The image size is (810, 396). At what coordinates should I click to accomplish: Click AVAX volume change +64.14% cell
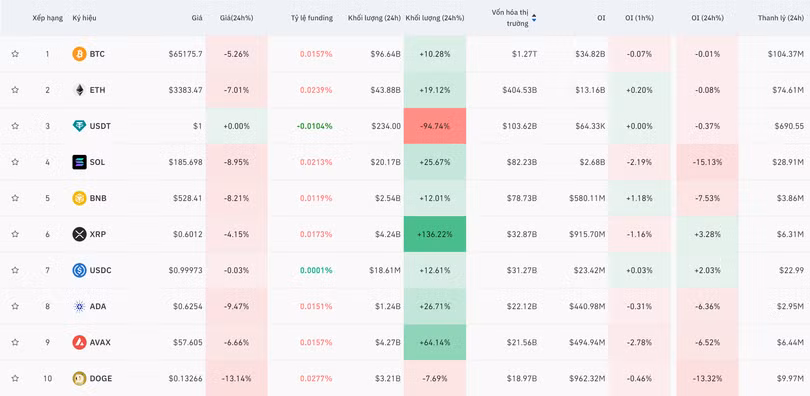coord(435,342)
